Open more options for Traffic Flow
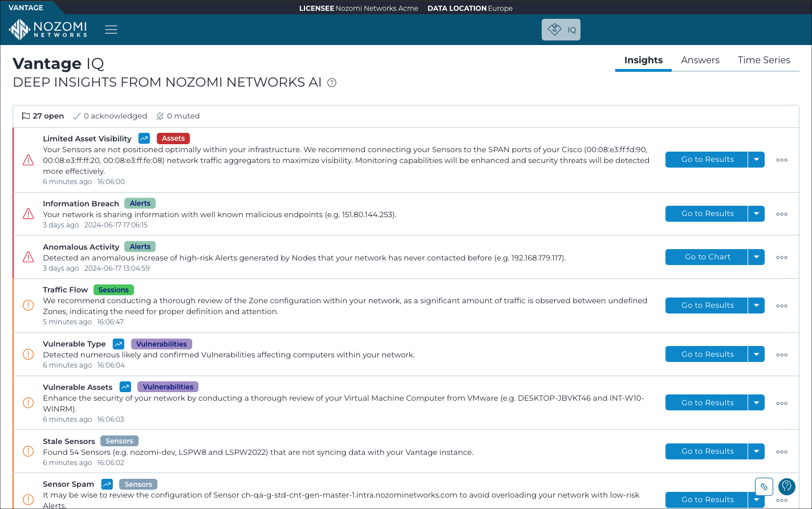 (x=782, y=306)
